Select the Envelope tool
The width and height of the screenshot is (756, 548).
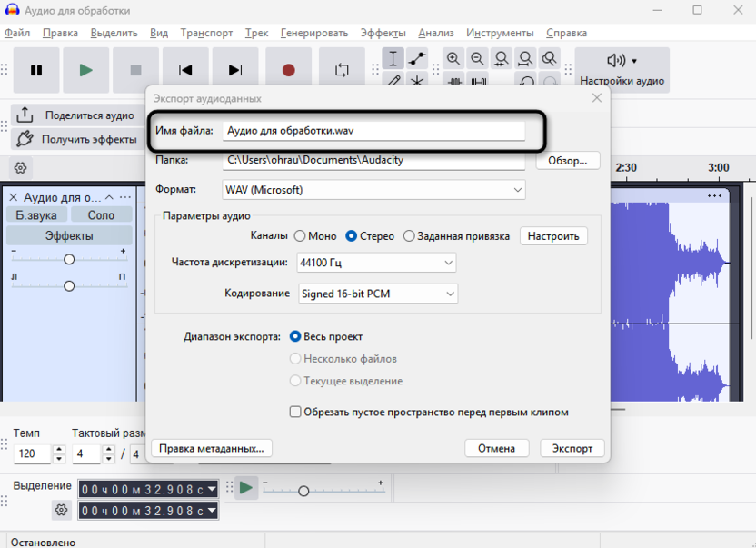point(415,58)
